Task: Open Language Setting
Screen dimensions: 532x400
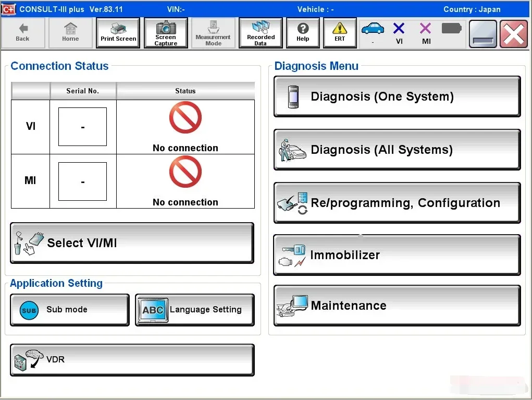Action: pyautogui.click(x=195, y=310)
